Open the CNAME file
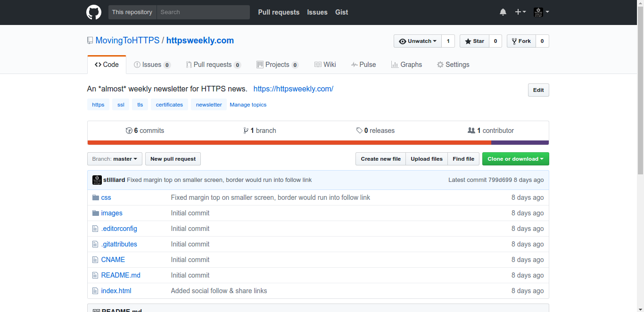 (113, 260)
